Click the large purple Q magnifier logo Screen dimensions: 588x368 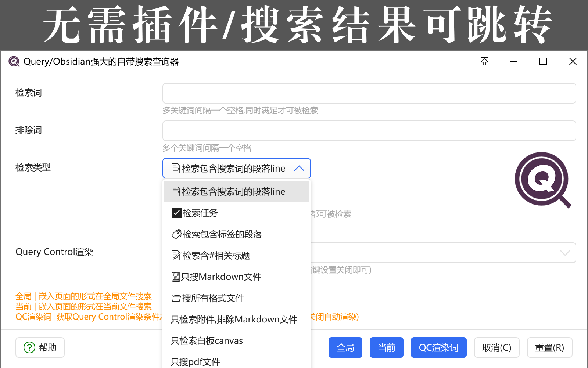(x=543, y=180)
